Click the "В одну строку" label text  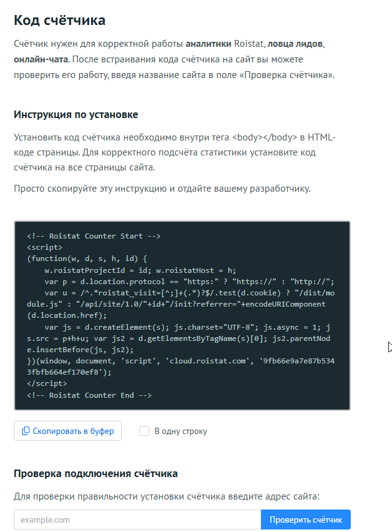180,431
